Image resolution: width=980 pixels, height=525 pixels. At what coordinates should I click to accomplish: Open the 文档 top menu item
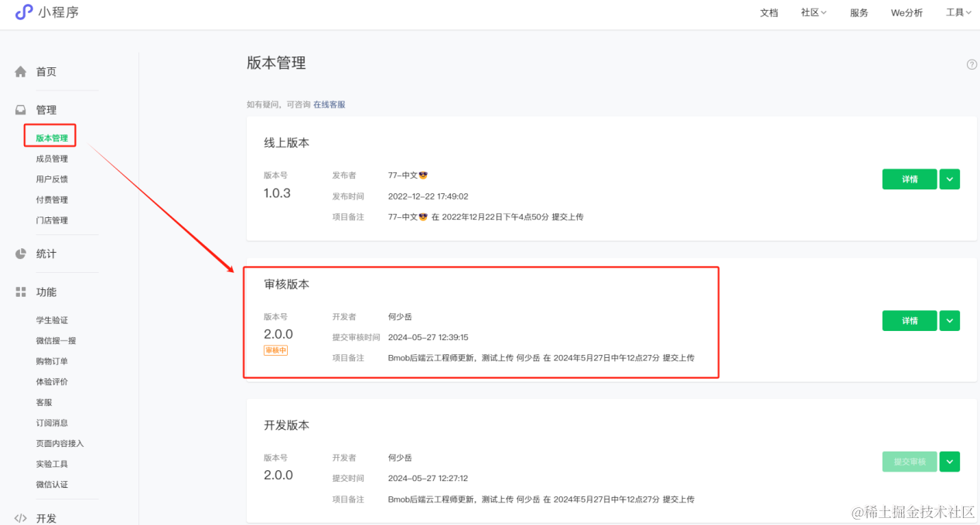(x=769, y=12)
